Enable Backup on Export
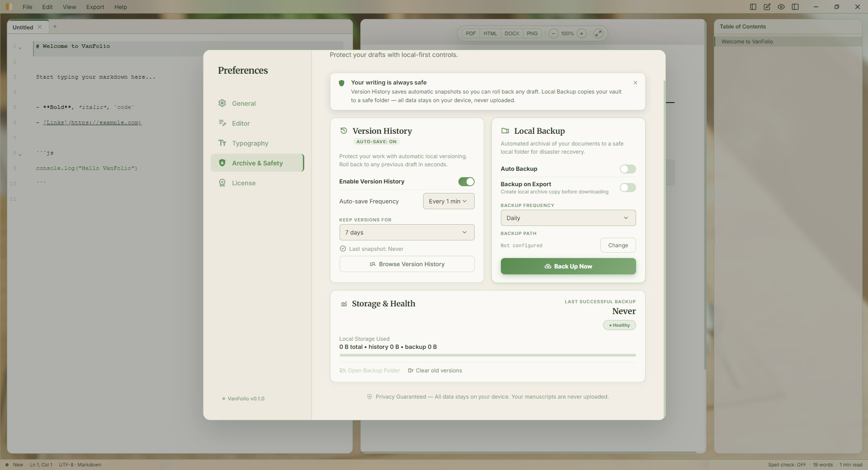 (x=627, y=188)
